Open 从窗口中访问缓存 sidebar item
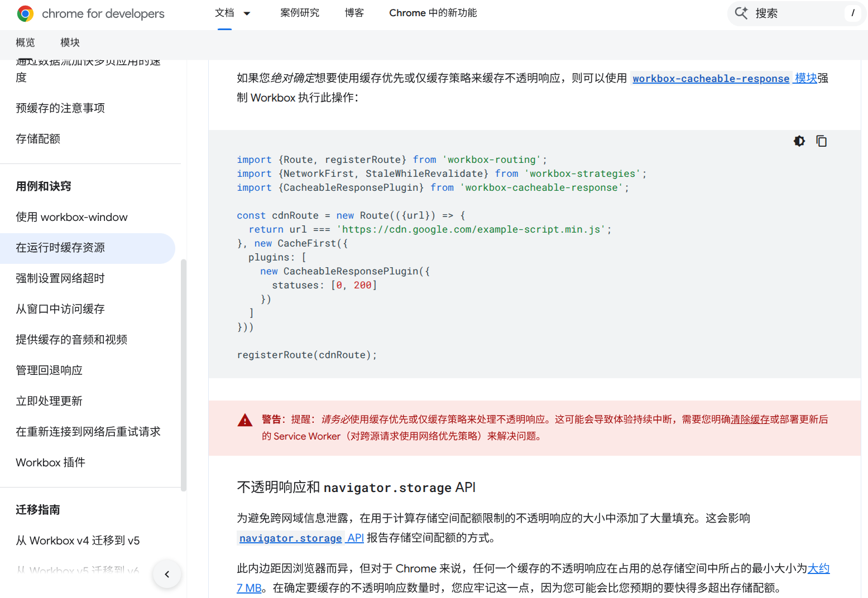The width and height of the screenshot is (868, 598). pos(60,309)
